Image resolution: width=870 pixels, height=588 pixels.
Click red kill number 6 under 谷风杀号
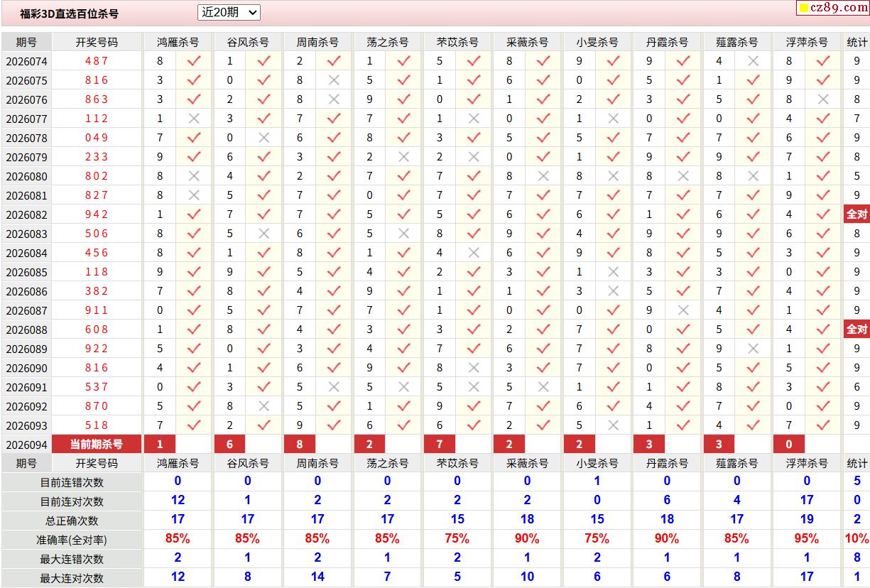tap(229, 445)
